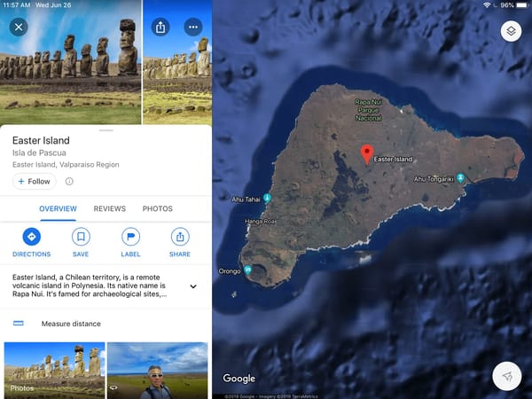This screenshot has height=399, width=532.
Task: Open the info icon beside Follow
Action: [69, 182]
